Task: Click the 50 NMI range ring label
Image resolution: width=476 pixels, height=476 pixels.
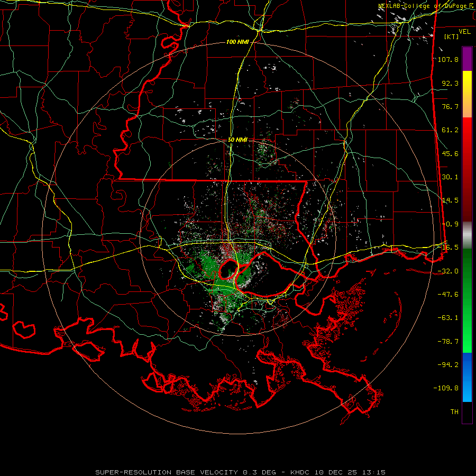Action: 237,140
